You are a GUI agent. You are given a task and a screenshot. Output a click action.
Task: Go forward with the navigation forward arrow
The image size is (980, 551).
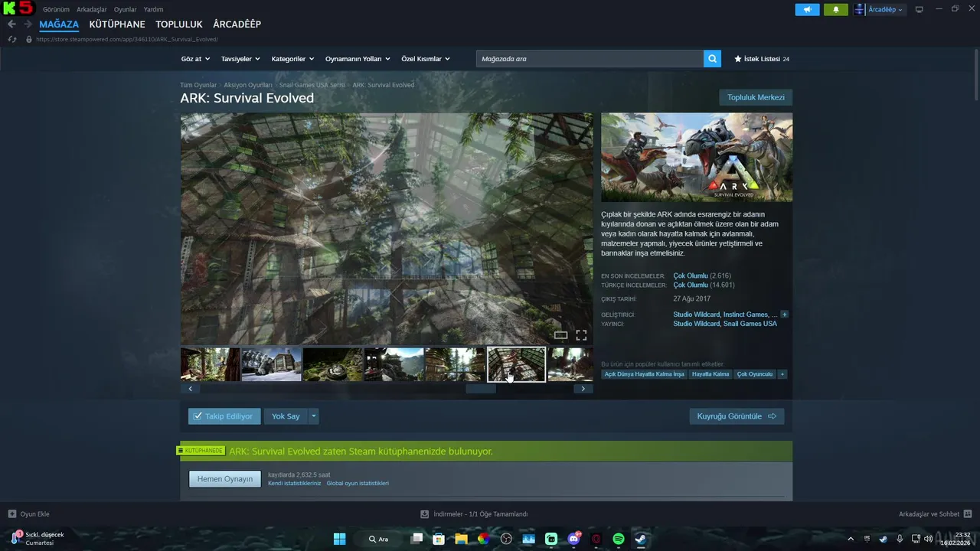click(x=28, y=24)
